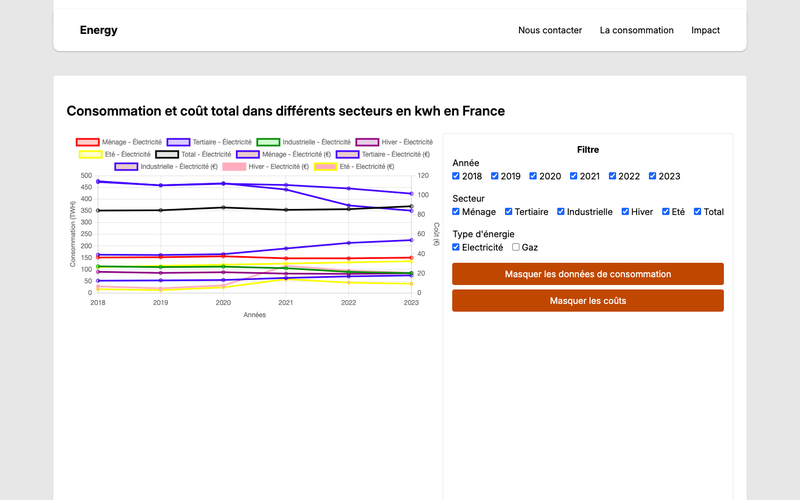Uncheck the Hiver sector filter
The image size is (800, 500).
[x=626, y=212]
